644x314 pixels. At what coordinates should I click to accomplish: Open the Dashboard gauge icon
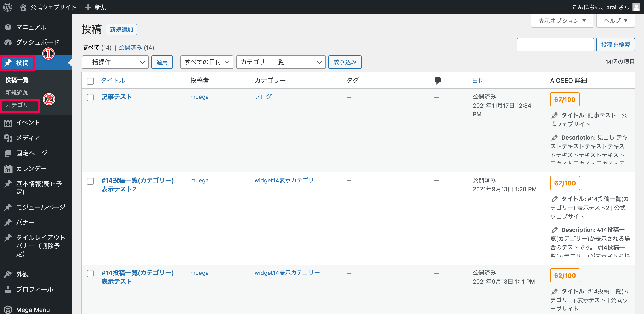[x=8, y=42]
